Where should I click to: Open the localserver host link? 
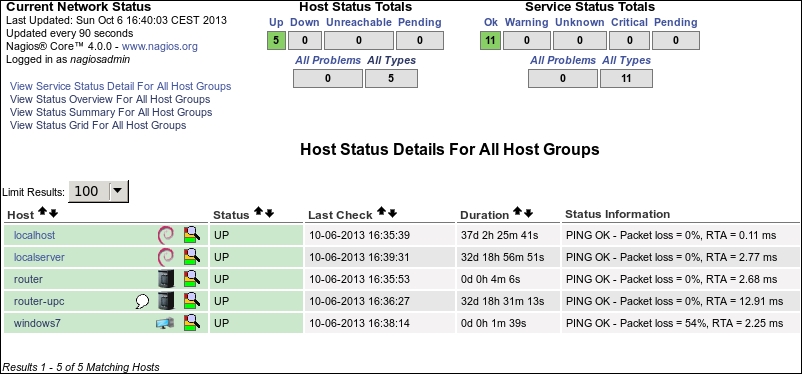pyautogui.click(x=39, y=257)
